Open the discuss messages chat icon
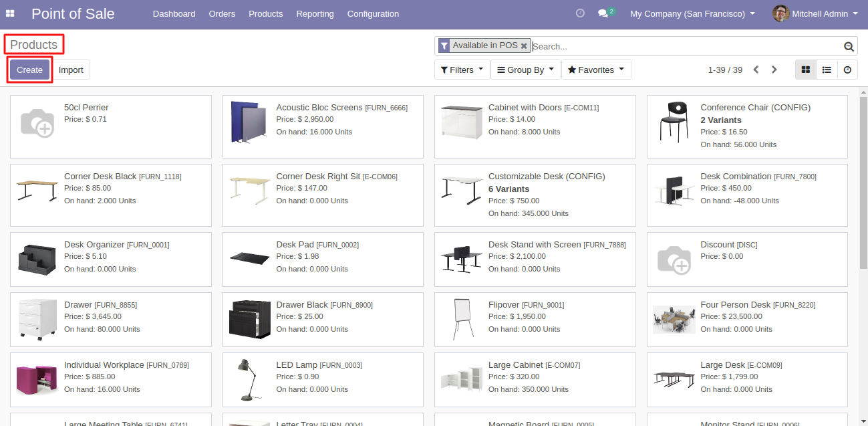Viewport: 868px width, 426px height. point(602,13)
